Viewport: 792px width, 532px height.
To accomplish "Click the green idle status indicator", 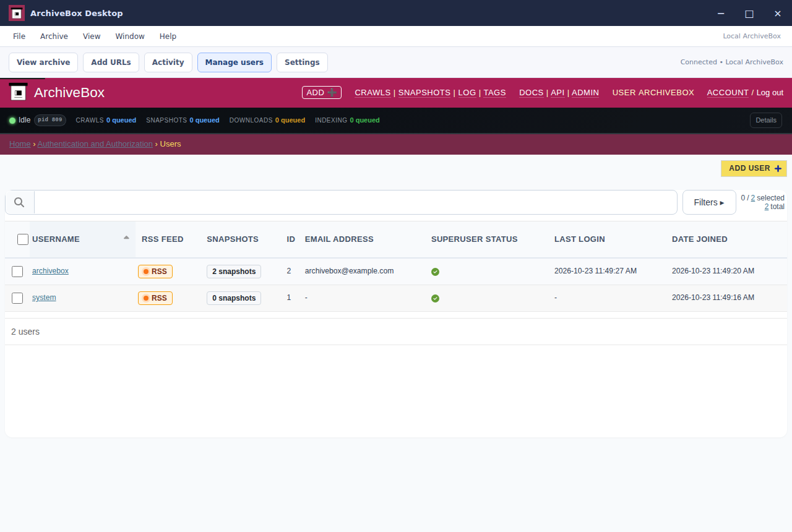I will tap(12, 120).
